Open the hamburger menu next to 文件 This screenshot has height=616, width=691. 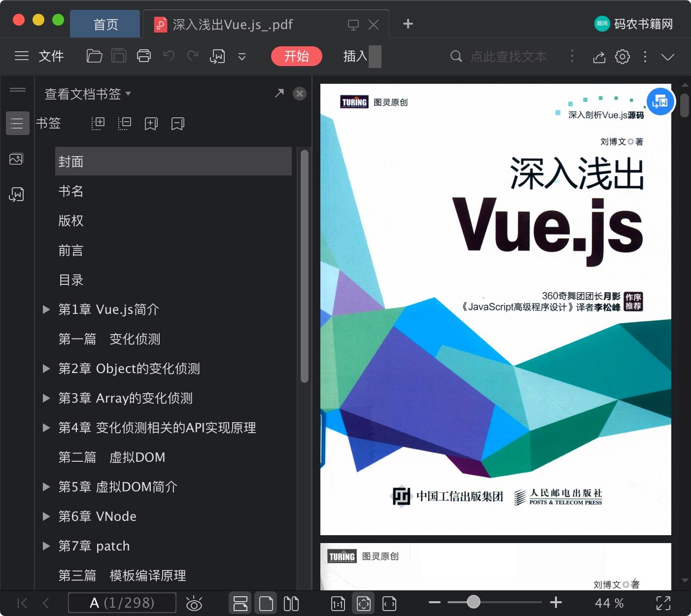pos(22,56)
